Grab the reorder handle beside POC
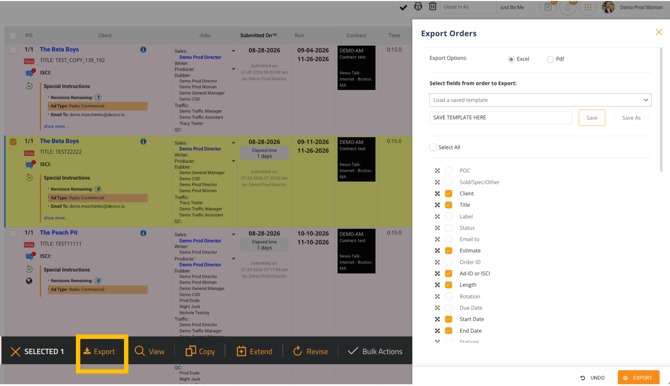 click(x=437, y=171)
